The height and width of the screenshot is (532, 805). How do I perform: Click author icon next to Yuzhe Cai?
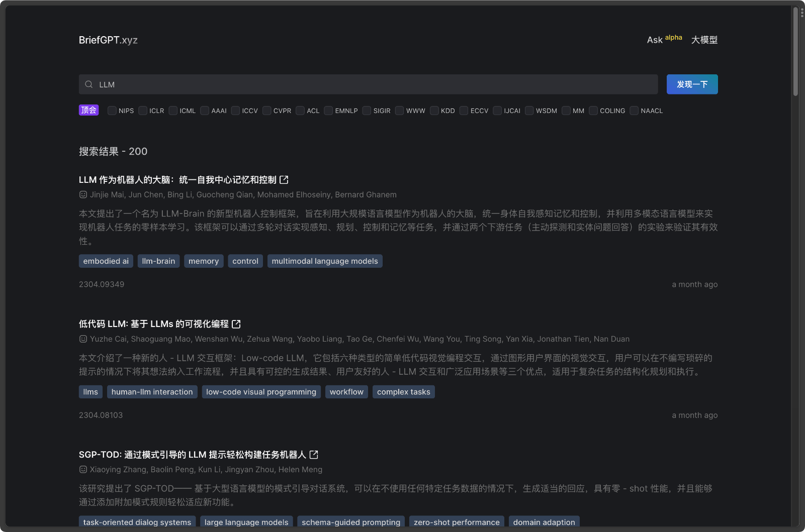click(x=82, y=339)
